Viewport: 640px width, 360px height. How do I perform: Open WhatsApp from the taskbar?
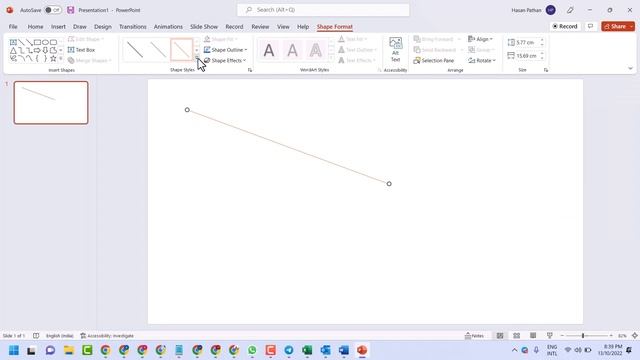[252, 350]
